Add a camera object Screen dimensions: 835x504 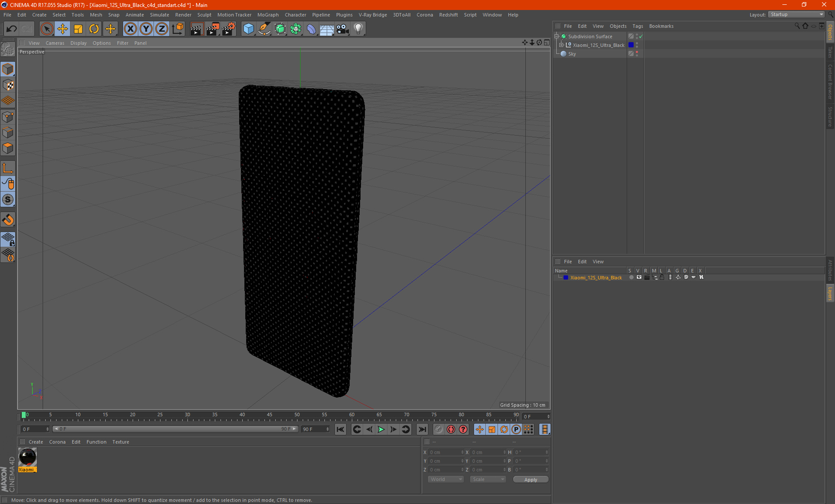tap(343, 29)
